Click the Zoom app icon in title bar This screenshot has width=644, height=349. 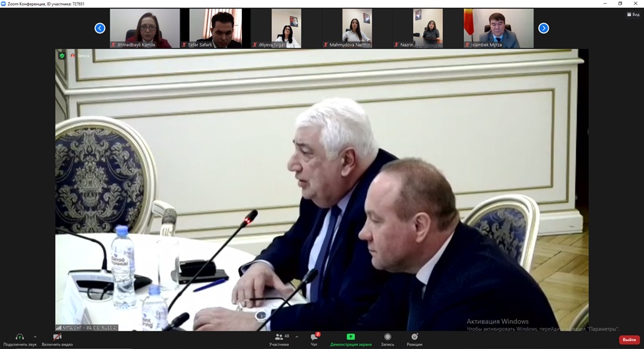(4, 4)
